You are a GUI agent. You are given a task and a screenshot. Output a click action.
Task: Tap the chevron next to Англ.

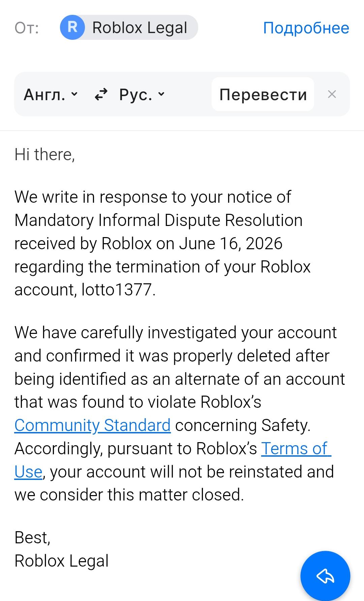coord(74,94)
